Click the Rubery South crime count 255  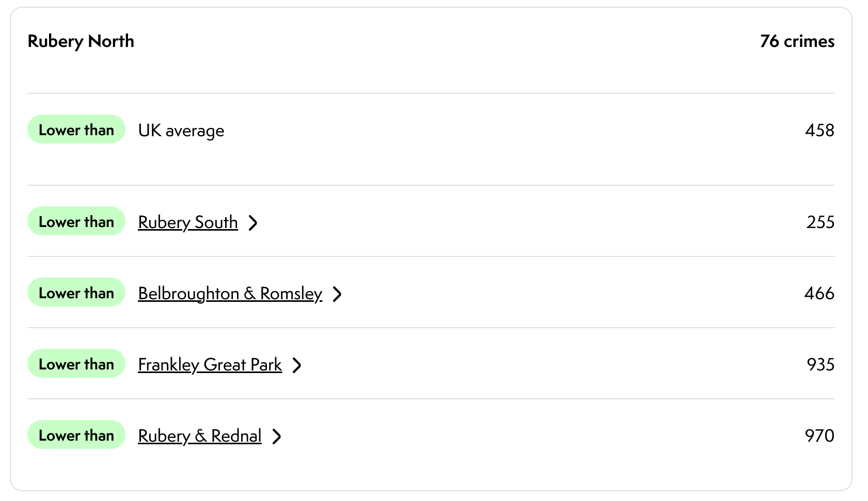pyautogui.click(x=820, y=222)
